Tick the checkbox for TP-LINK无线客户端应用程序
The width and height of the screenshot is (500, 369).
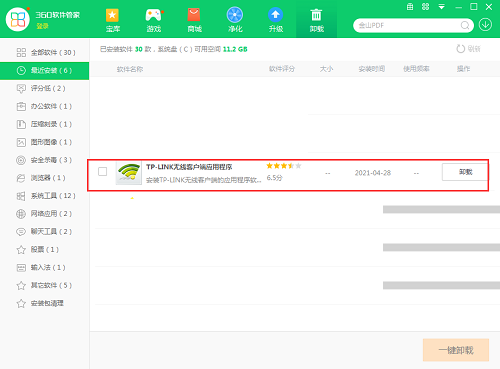pyautogui.click(x=103, y=172)
